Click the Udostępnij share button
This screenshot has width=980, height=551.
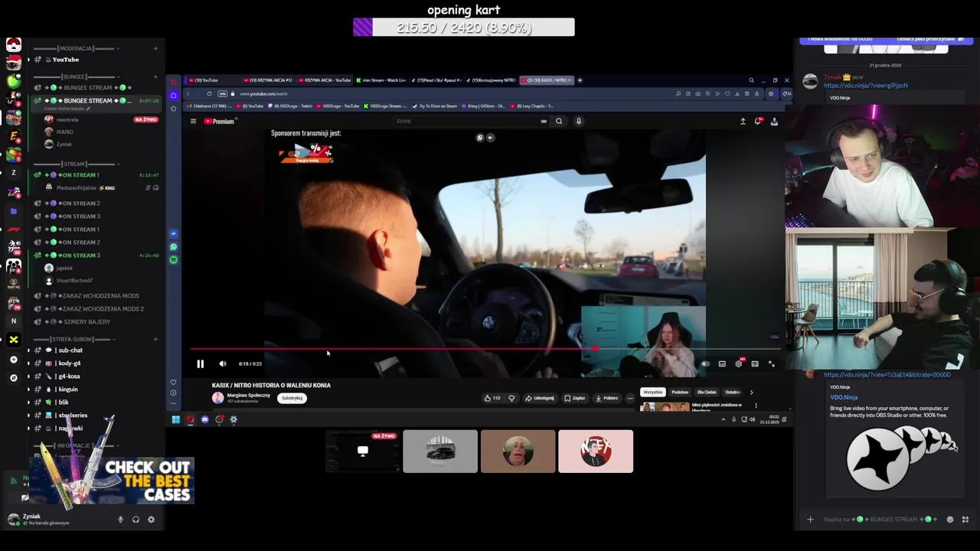coord(540,398)
